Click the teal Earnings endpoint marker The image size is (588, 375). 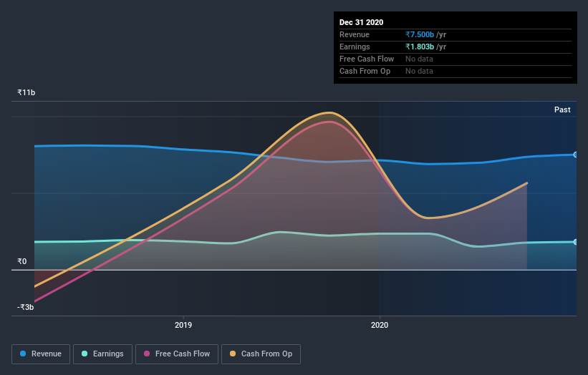[x=575, y=242]
